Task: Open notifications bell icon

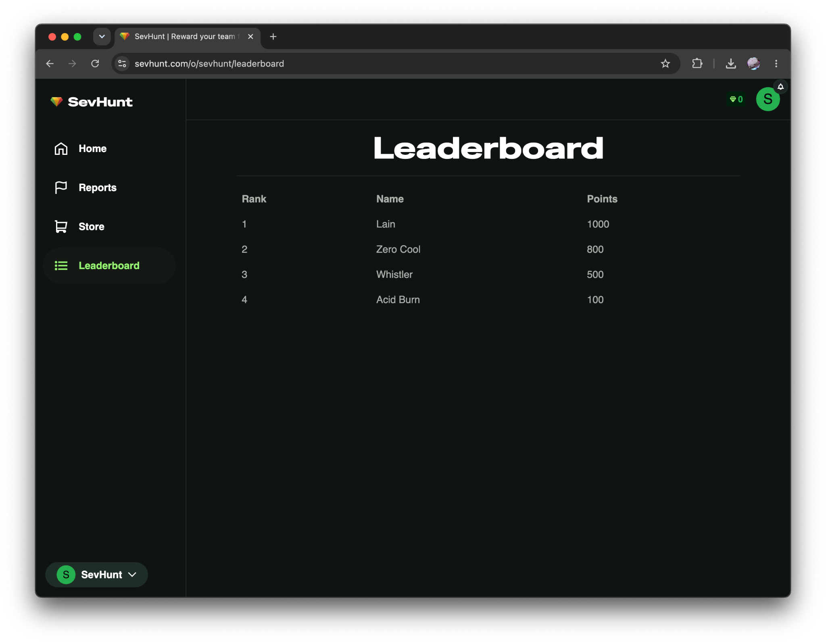Action: tap(780, 87)
